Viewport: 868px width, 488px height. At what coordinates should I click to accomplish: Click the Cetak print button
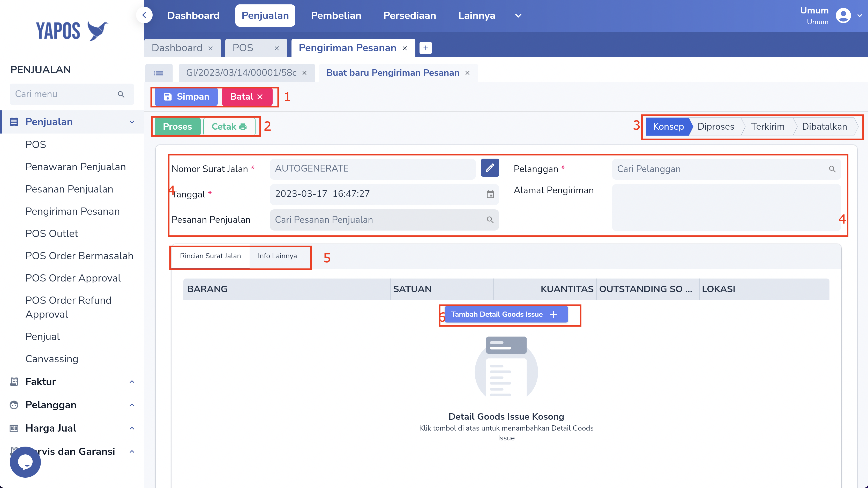229,127
